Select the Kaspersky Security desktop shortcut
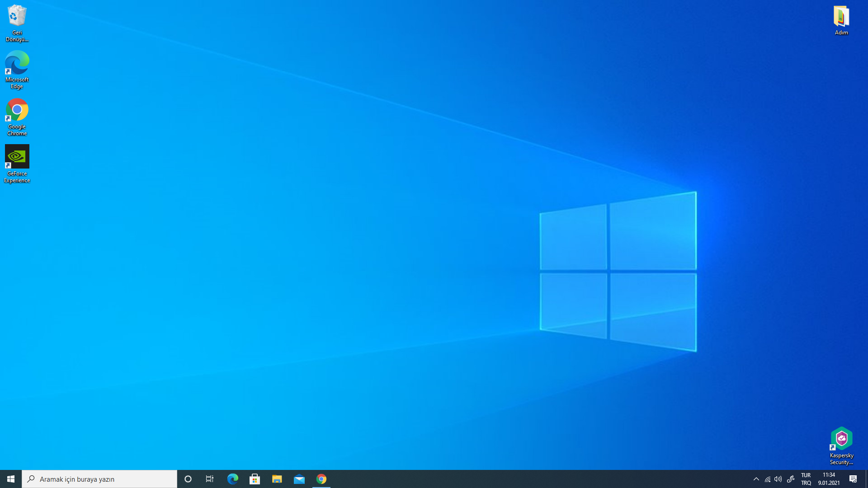The height and width of the screenshot is (488, 868). [x=841, y=445]
